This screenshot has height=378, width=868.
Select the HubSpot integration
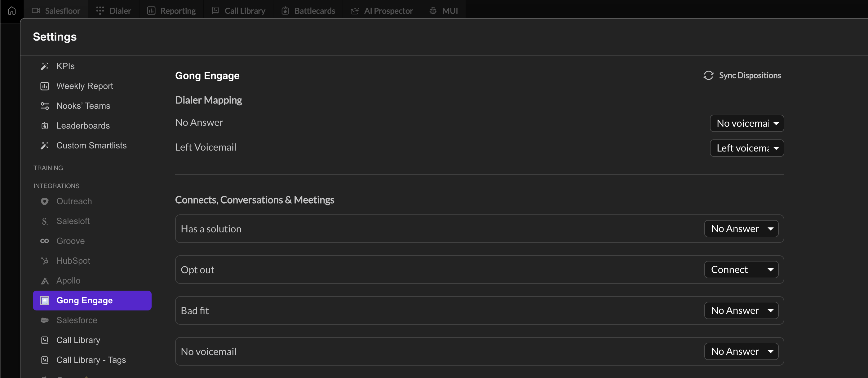[x=92, y=261]
